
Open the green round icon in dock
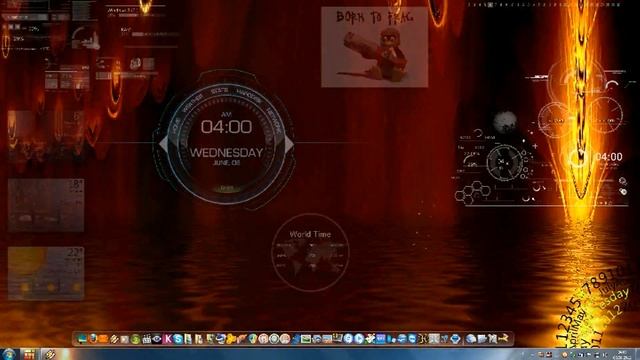click(x=136, y=339)
